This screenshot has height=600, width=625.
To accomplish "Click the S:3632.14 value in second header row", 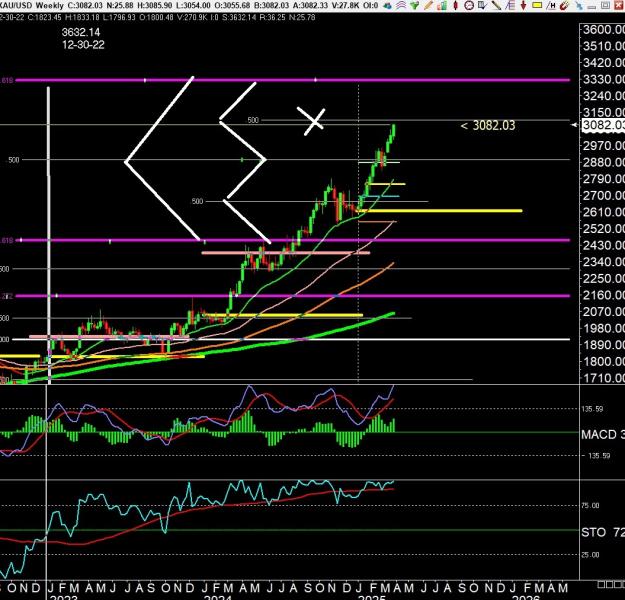I will pos(240,18).
